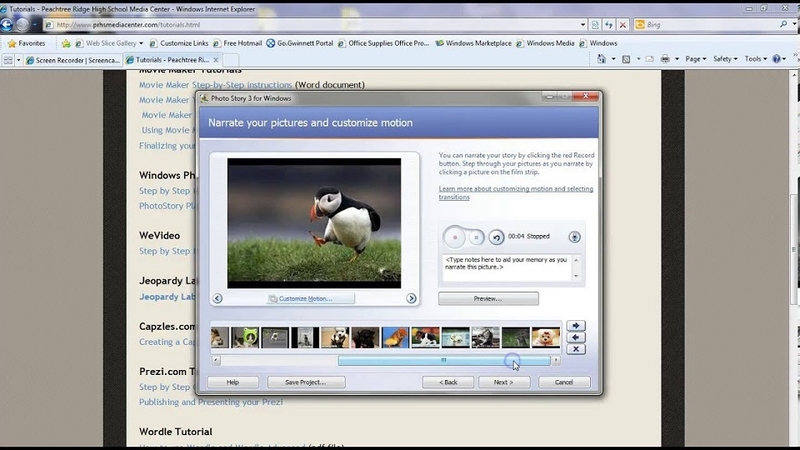
Task: Open the Customize Links favorite
Action: coord(179,43)
